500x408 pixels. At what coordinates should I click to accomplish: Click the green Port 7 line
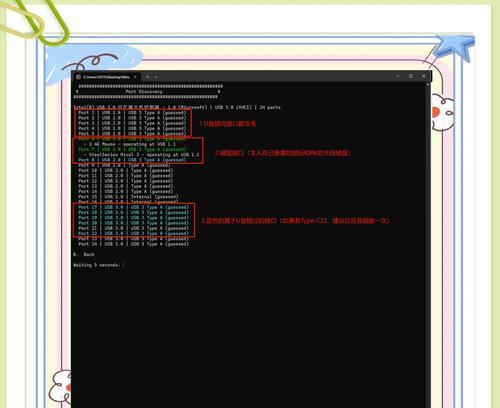132,149
